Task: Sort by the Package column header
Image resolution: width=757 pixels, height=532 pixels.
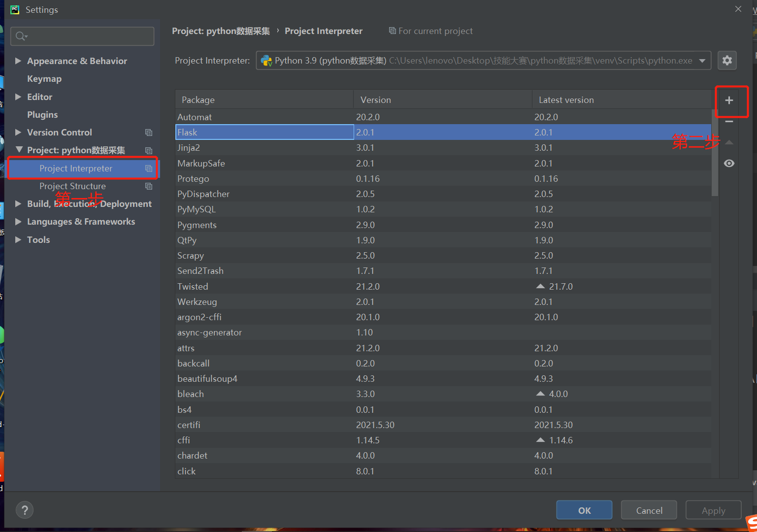Action: (264, 100)
